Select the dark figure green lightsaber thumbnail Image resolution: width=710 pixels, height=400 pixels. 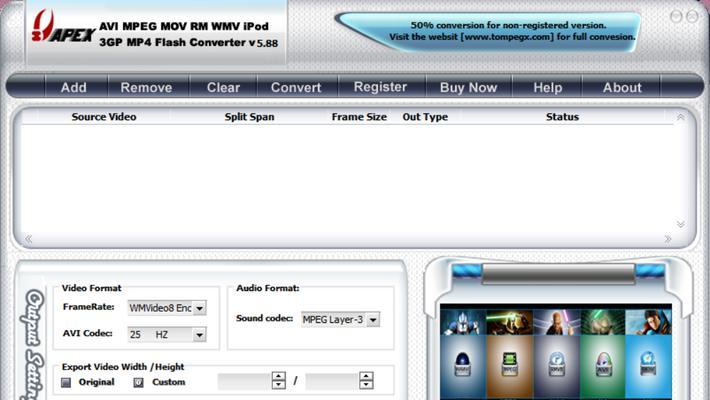point(509,322)
